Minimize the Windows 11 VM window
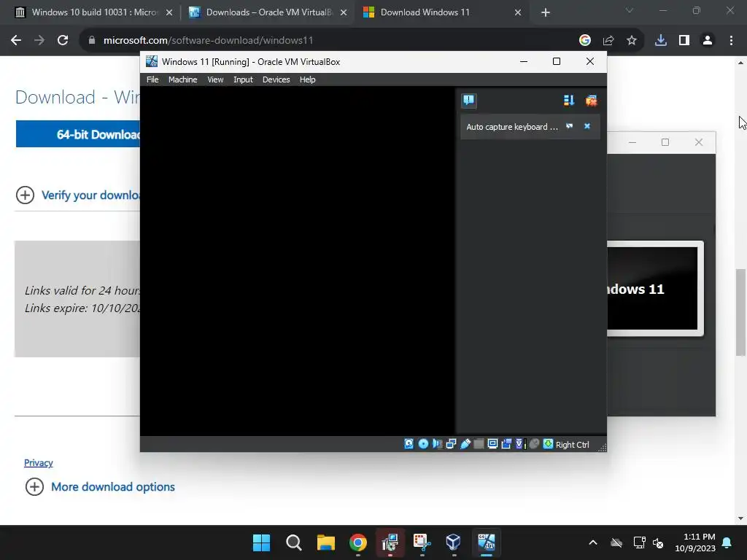747x560 pixels. pos(524,61)
